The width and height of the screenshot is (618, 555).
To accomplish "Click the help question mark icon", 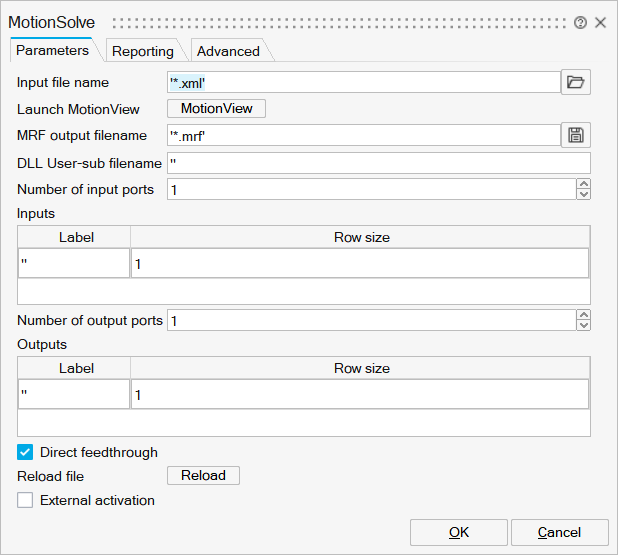I will point(580,23).
